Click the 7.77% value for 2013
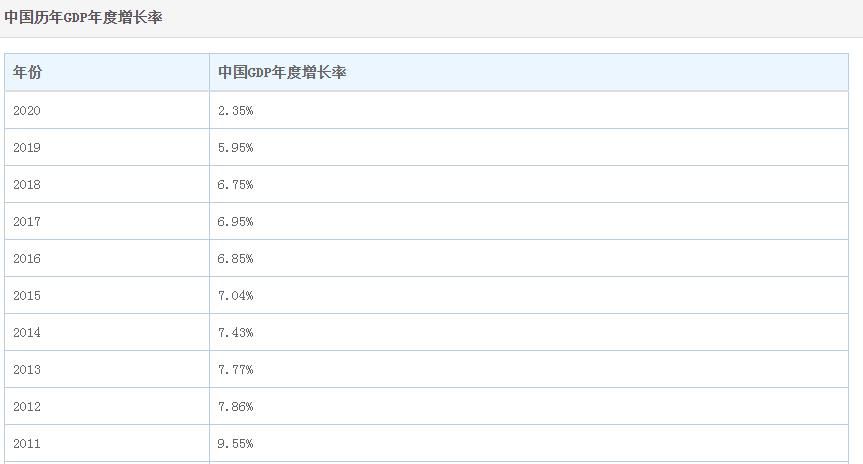This screenshot has height=464, width=863. [x=236, y=369]
